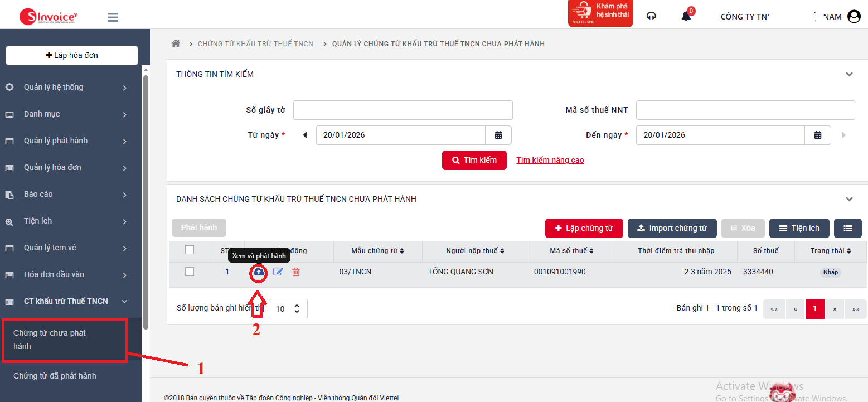Edit the TỐNG QUANG SƠN record

[278, 272]
